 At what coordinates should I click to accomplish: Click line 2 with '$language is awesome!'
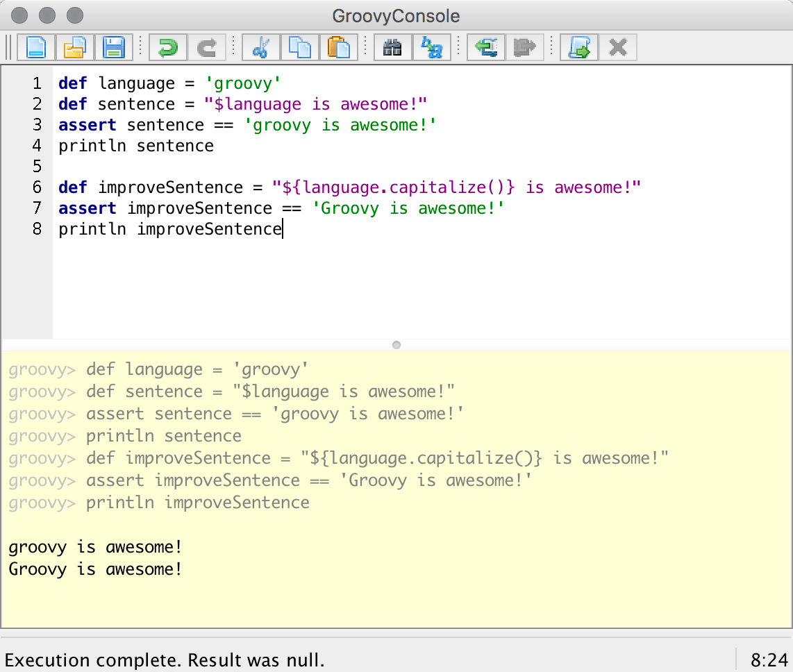(x=243, y=103)
